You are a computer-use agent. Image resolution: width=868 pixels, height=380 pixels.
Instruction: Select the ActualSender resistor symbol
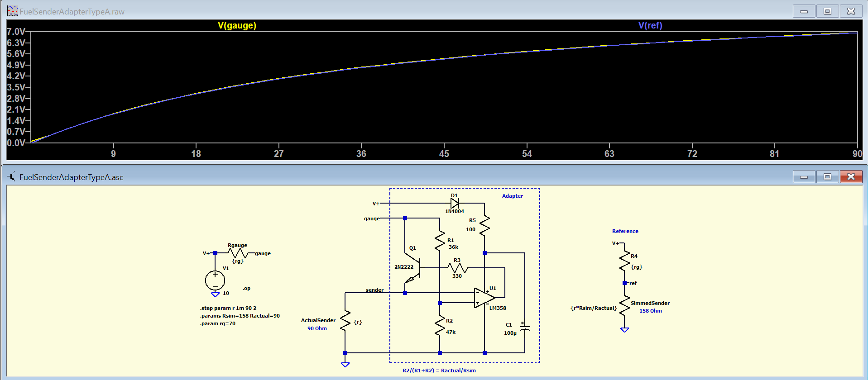coord(345,321)
